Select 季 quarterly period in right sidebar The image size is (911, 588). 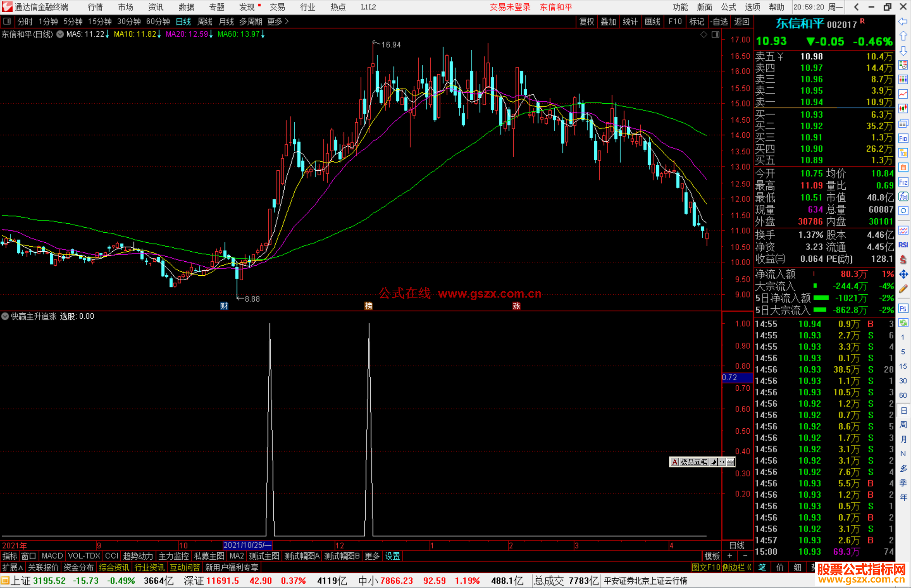coord(903,483)
